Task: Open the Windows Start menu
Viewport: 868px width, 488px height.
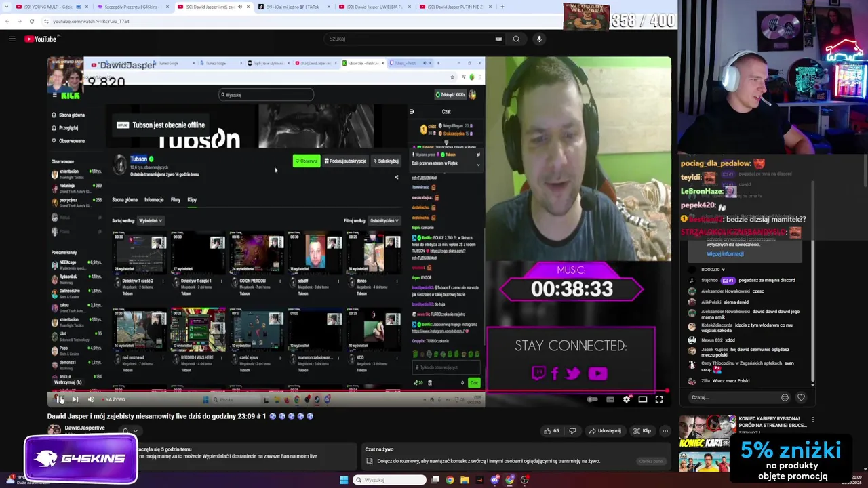Action: pyautogui.click(x=344, y=480)
